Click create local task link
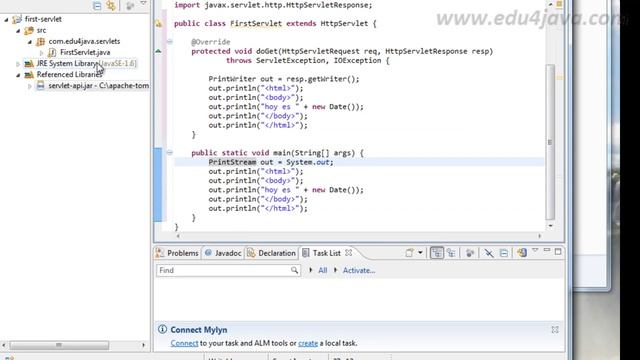 [308, 343]
